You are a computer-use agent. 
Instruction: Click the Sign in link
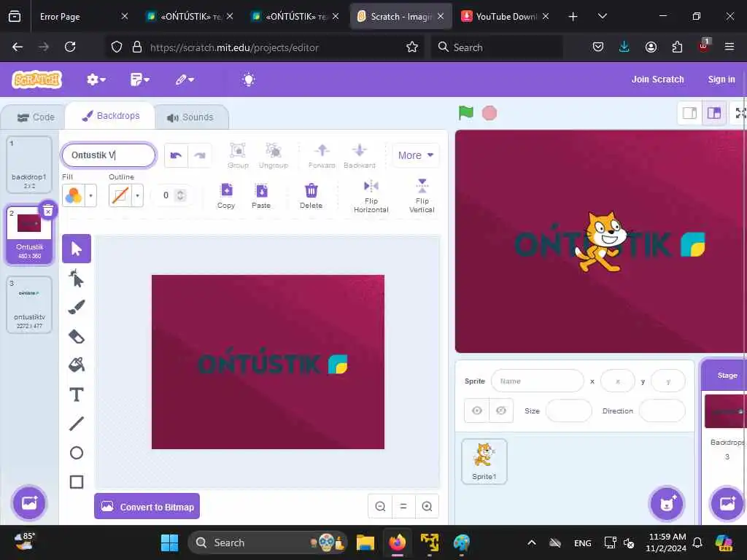click(721, 79)
